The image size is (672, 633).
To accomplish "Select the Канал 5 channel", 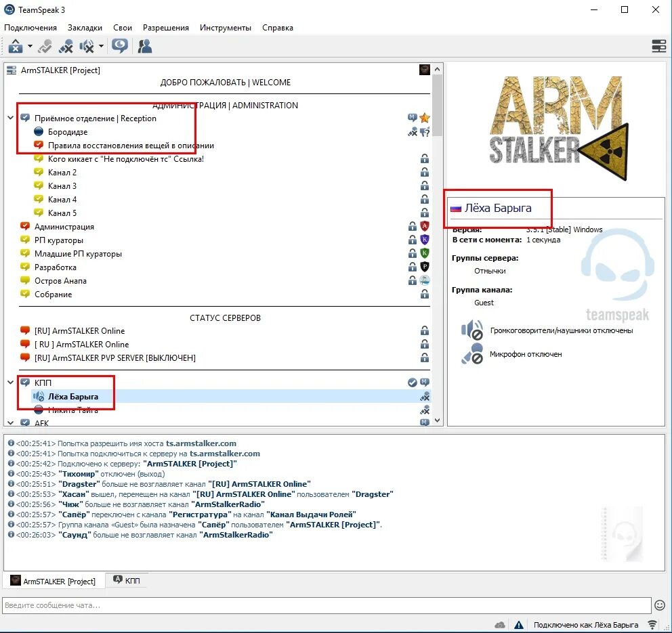I will click(62, 213).
